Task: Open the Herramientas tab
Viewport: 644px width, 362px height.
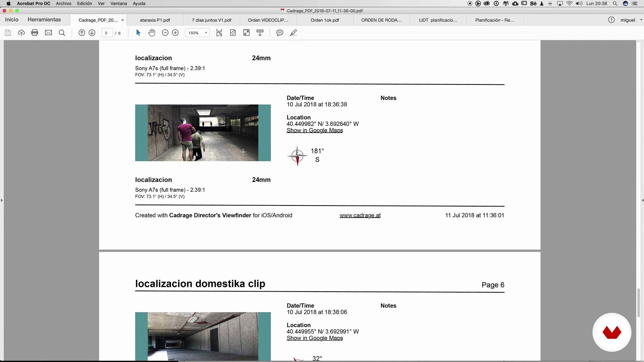Action: tap(44, 20)
